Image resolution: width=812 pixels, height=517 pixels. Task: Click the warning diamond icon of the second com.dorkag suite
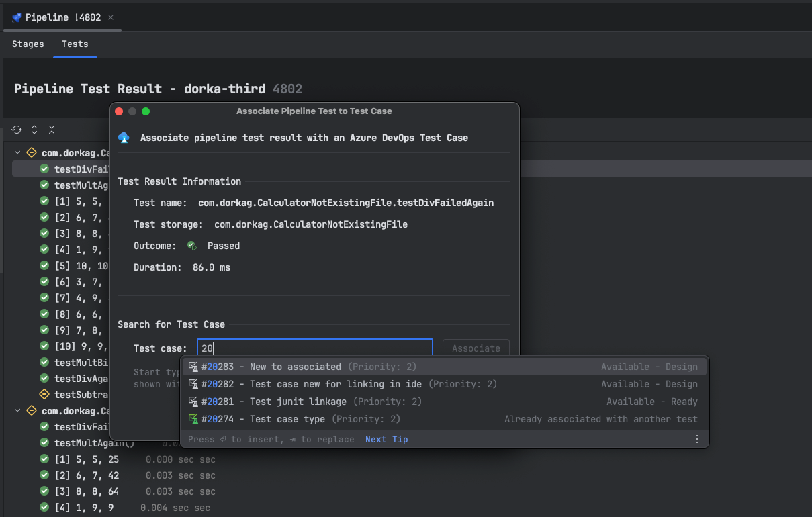tap(31, 411)
